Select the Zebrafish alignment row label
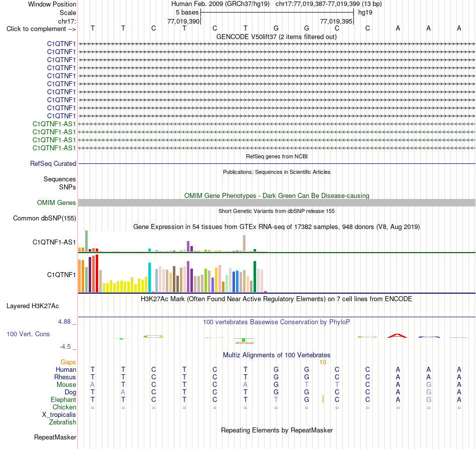This screenshot has height=449, width=476. point(63,422)
